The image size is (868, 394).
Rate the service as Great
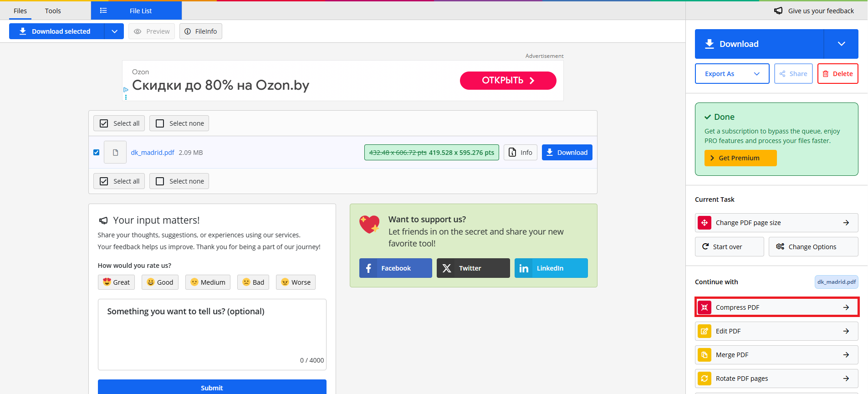click(117, 282)
